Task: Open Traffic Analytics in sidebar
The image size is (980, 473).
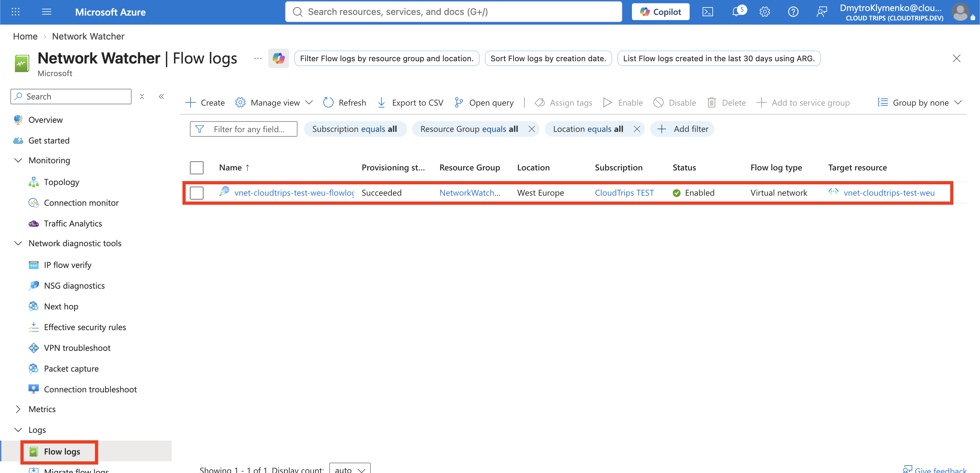Action: tap(73, 224)
